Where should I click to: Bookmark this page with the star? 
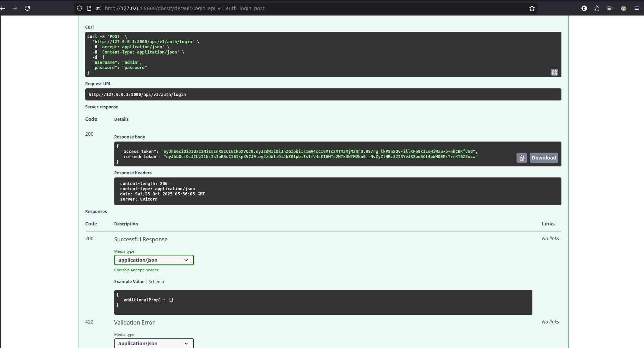click(532, 8)
